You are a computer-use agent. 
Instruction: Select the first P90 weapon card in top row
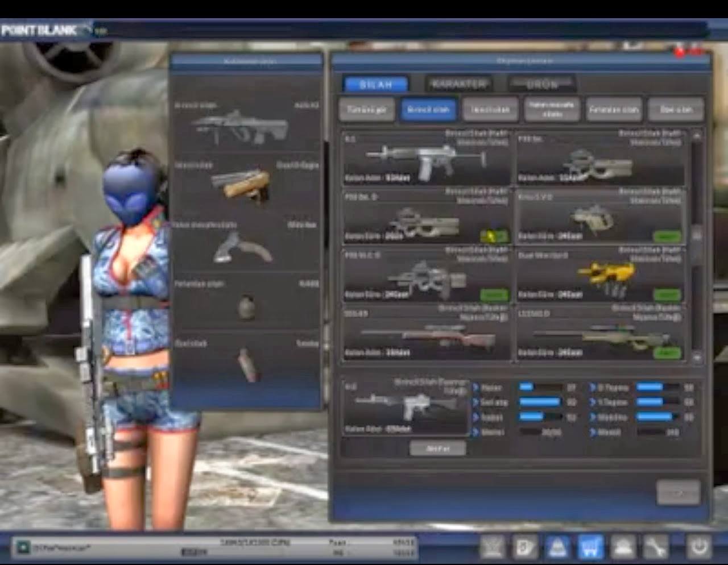pos(601,157)
